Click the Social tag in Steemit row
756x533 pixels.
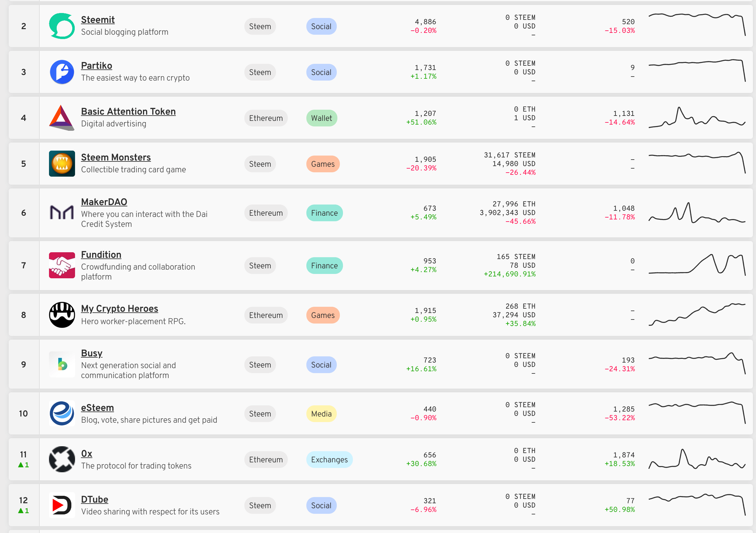coord(321,26)
